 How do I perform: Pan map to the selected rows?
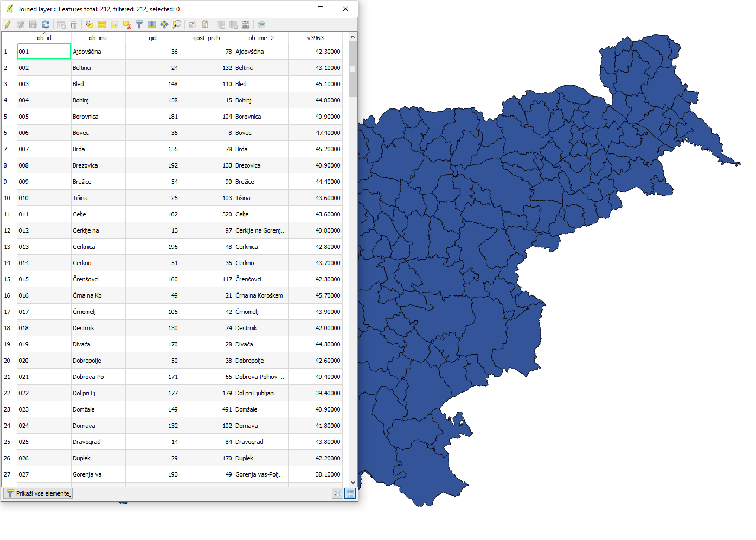click(x=164, y=24)
